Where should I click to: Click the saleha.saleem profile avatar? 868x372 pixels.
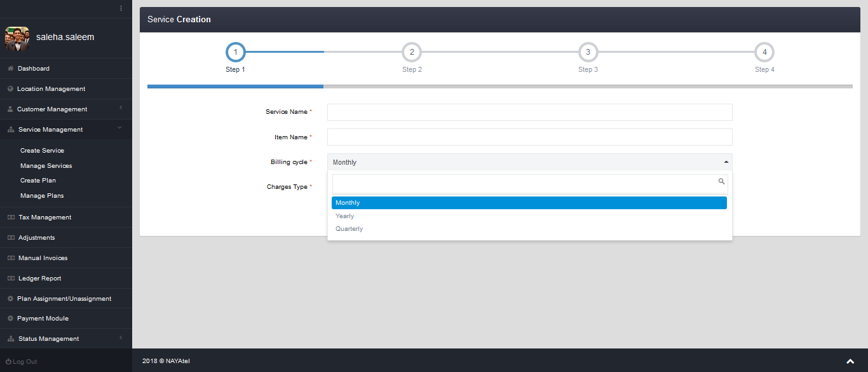[17, 38]
